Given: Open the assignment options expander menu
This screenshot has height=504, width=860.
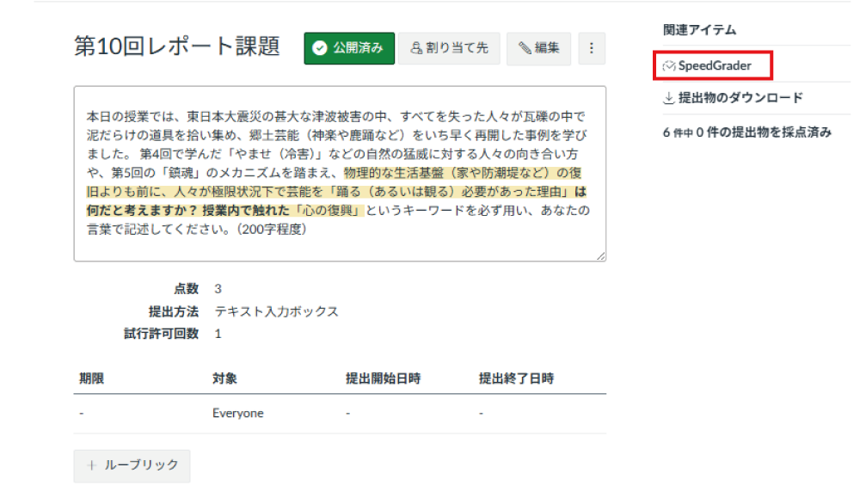Looking at the screenshot, I should (x=592, y=48).
